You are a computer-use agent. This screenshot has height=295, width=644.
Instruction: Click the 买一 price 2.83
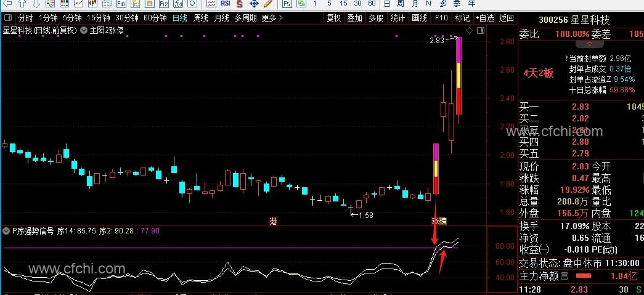(x=581, y=107)
